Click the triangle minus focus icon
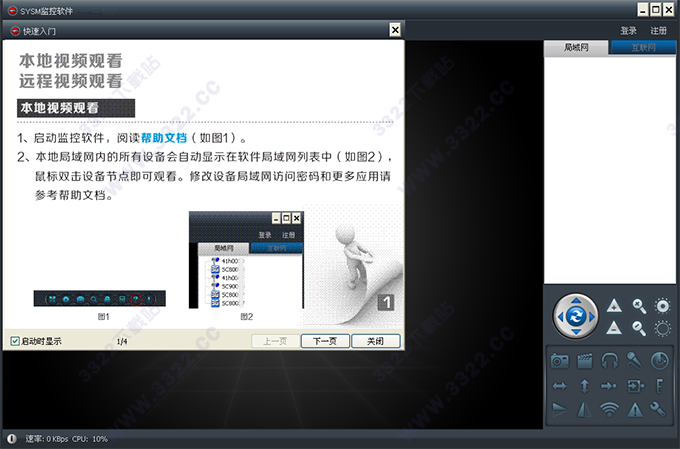 614,328
